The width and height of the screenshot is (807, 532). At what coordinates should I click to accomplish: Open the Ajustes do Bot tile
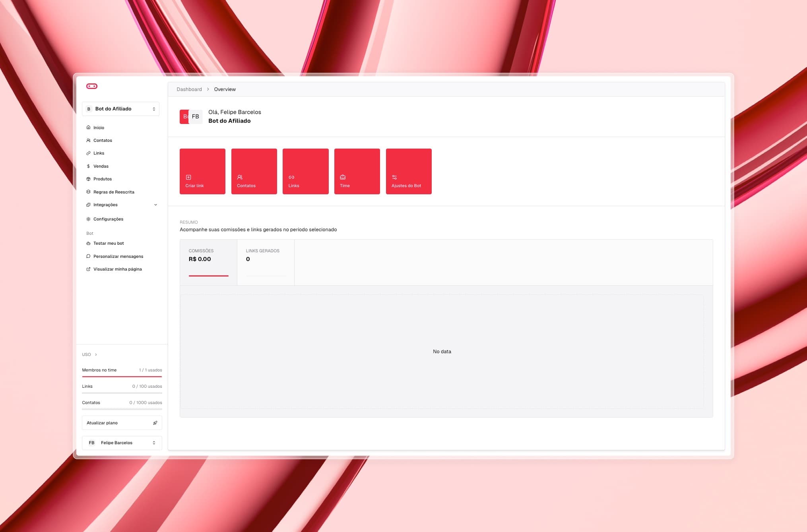408,171
